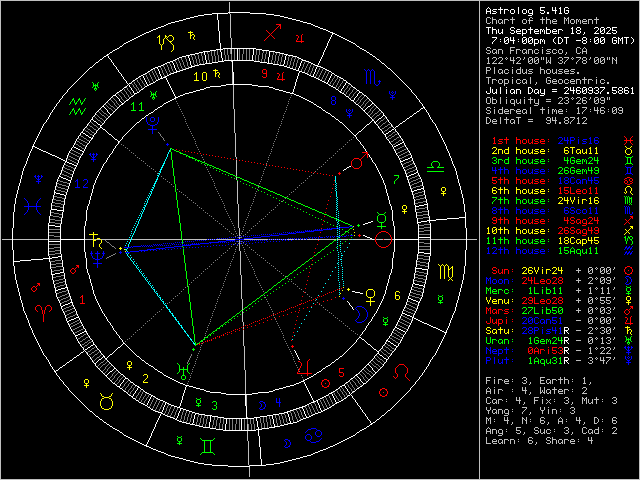Click the Virgo sign in the outer zodiac ring
The width and height of the screenshot is (640, 480).
446,273
